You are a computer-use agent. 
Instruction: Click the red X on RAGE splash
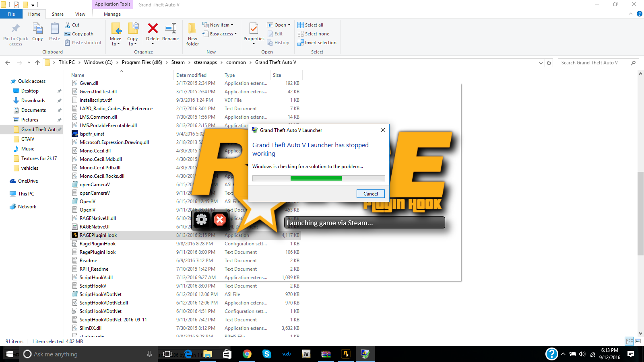point(220,220)
